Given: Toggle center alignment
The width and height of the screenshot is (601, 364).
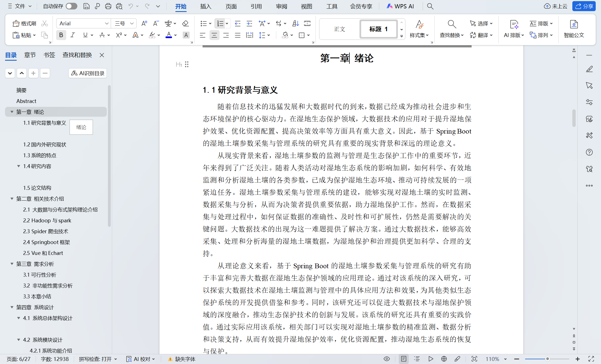Looking at the screenshot, I should (214, 35).
